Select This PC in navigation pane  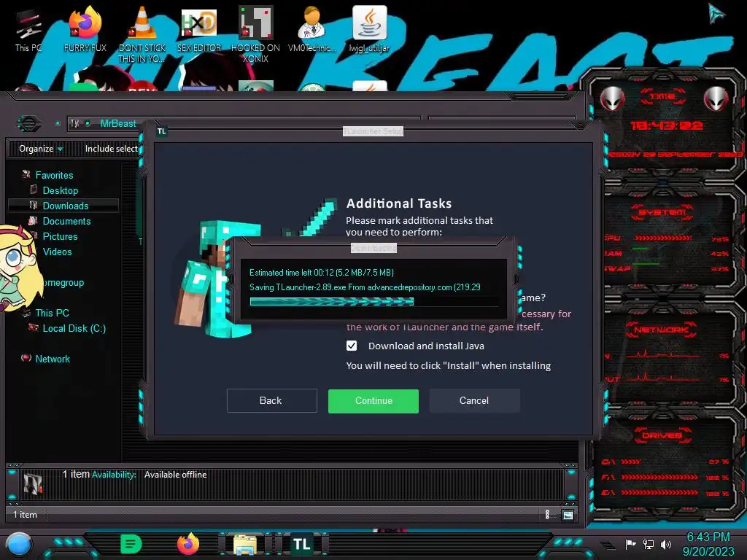click(x=52, y=313)
